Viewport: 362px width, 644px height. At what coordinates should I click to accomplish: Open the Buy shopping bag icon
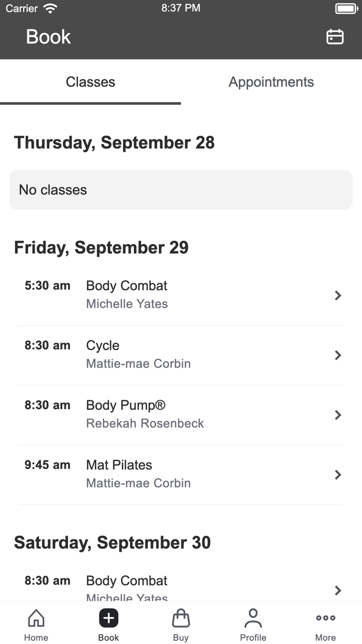[180, 618]
